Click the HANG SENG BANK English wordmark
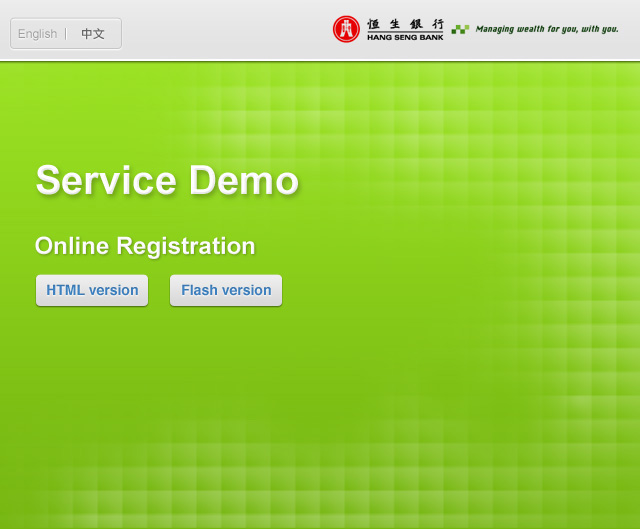 [x=405, y=37]
